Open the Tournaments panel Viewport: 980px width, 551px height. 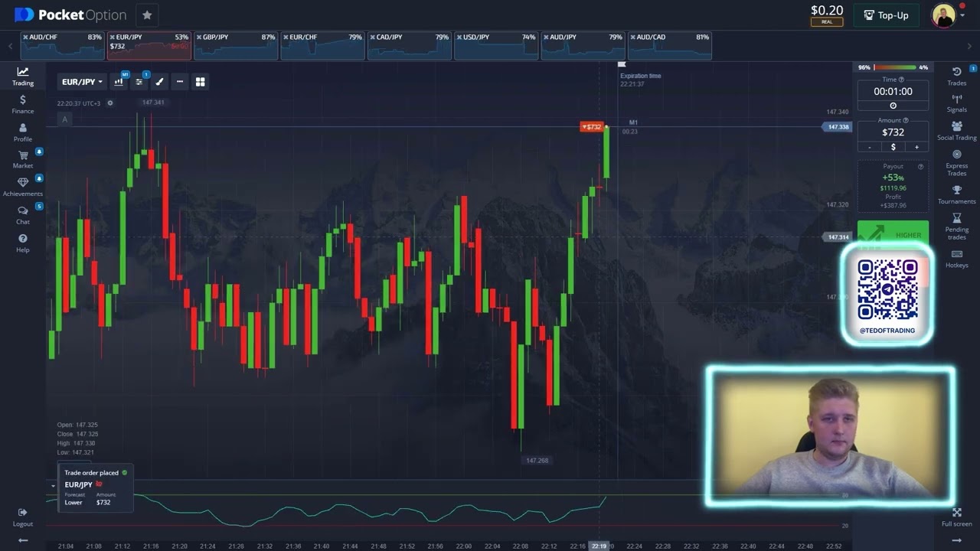pos(956,194)
